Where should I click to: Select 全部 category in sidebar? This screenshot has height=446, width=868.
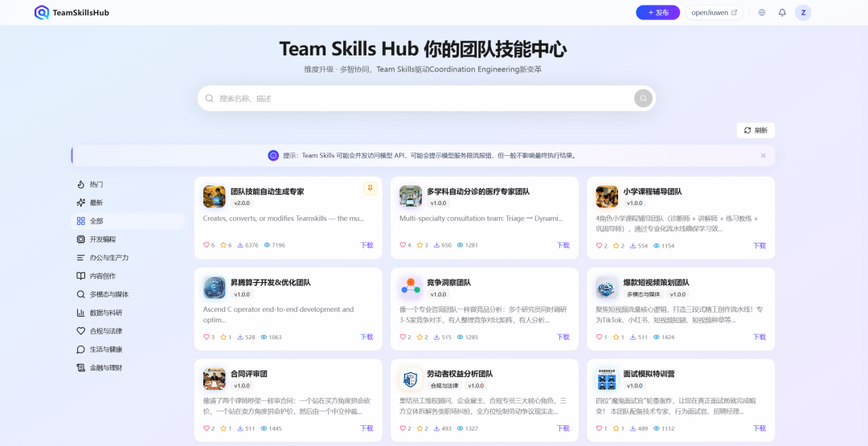coord(128,221)
